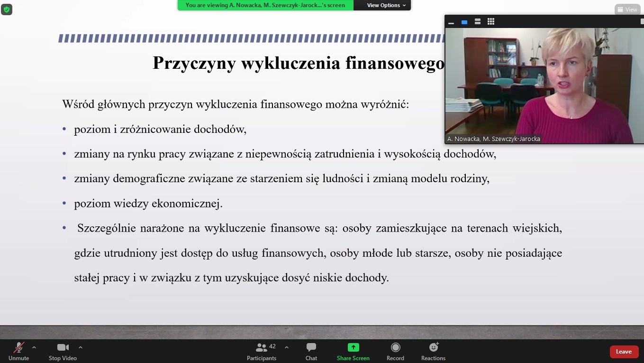Image resolution: width=644 pixels, height=363 pixels.
Task: Open the Chat panel
Action: [x=311, y=351]
